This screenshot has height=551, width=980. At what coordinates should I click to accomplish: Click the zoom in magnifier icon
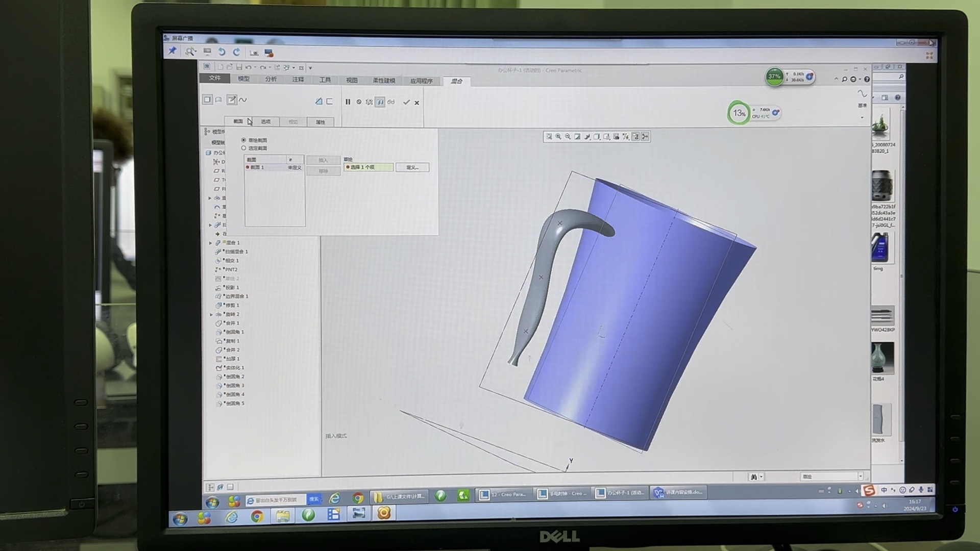tap(558, 137)
